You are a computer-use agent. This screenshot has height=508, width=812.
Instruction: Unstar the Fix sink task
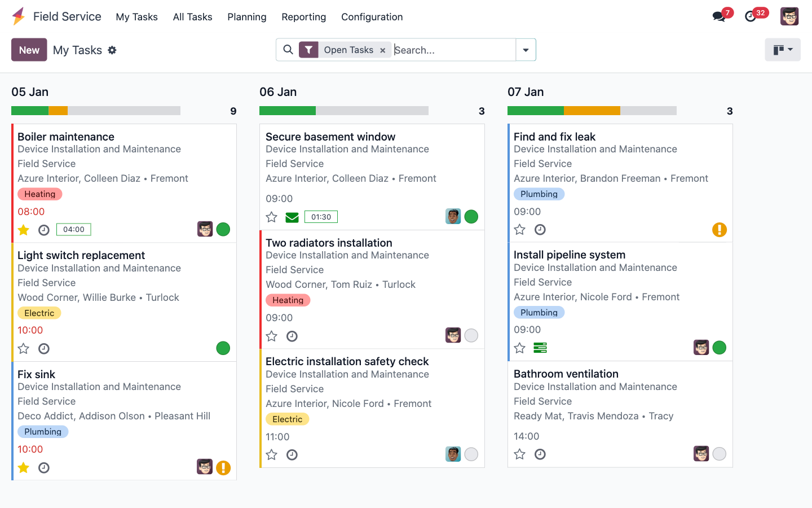(x=23, y=467)
